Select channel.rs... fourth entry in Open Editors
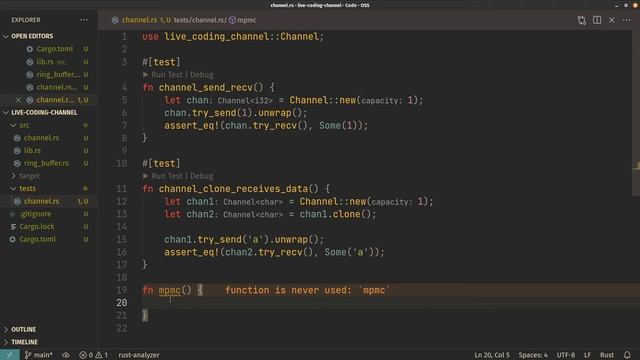 click(56, 87)
